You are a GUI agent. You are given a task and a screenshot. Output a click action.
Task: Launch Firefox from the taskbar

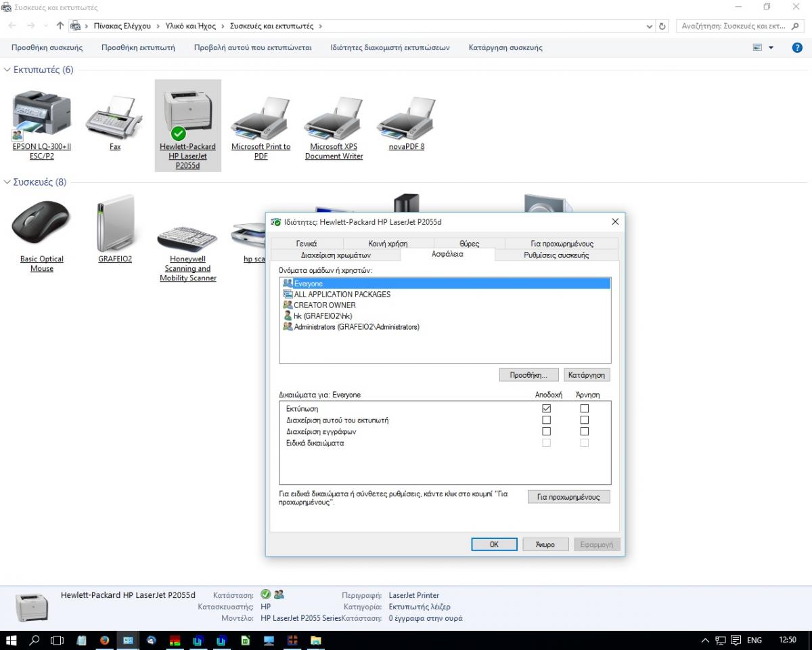coord(104,640)
